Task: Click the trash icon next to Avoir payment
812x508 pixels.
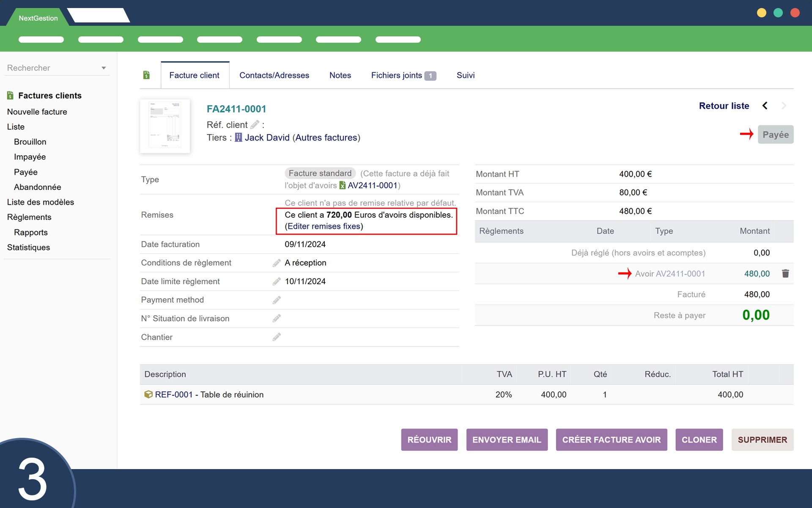Action: [x=785, y=274]
